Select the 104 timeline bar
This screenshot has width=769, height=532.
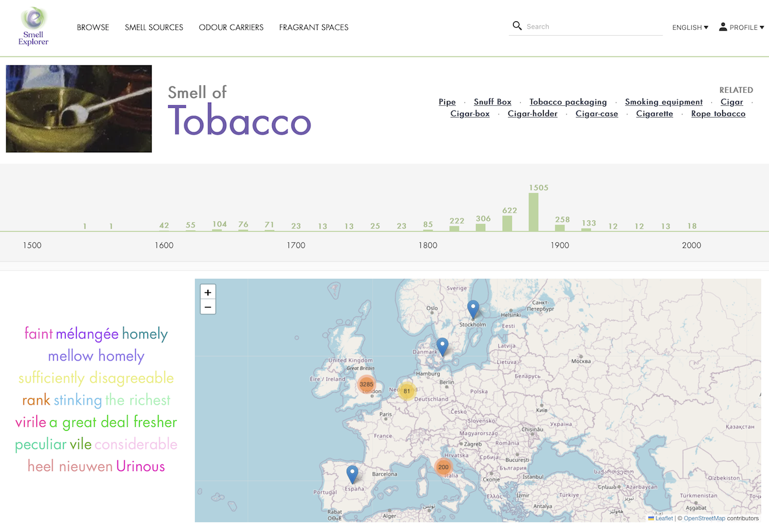217,229
